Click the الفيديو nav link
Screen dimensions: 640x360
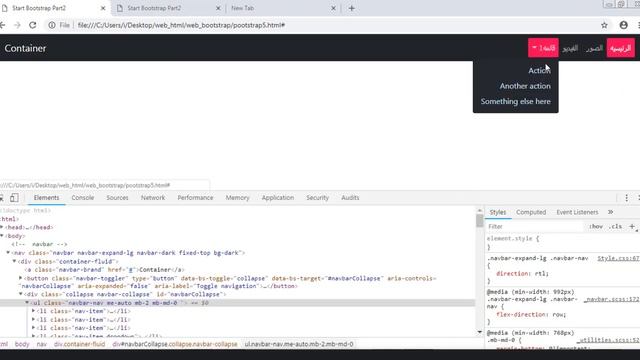pyautogui.click(x=570, y=48)
